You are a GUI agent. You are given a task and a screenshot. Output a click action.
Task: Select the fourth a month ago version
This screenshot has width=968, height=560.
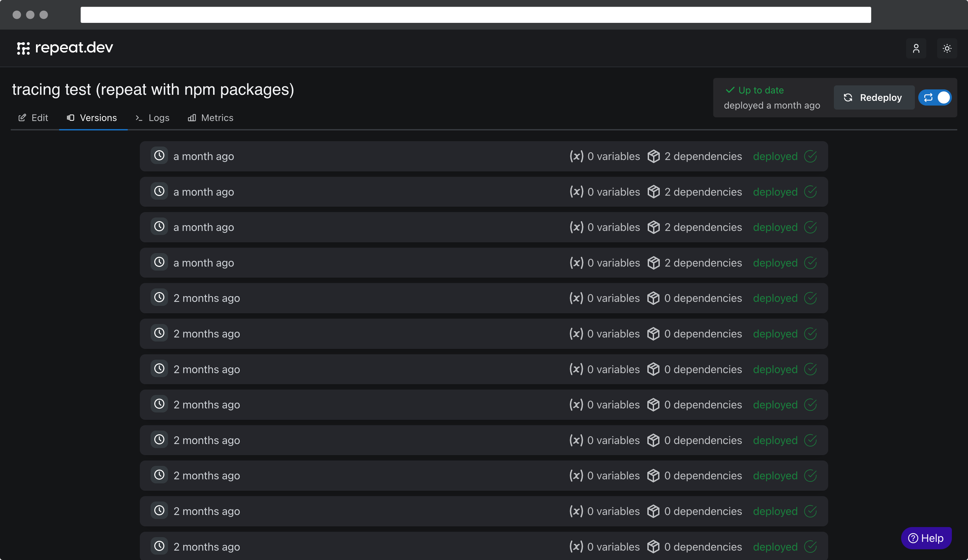pyautogui.click(x=204, y=263)
